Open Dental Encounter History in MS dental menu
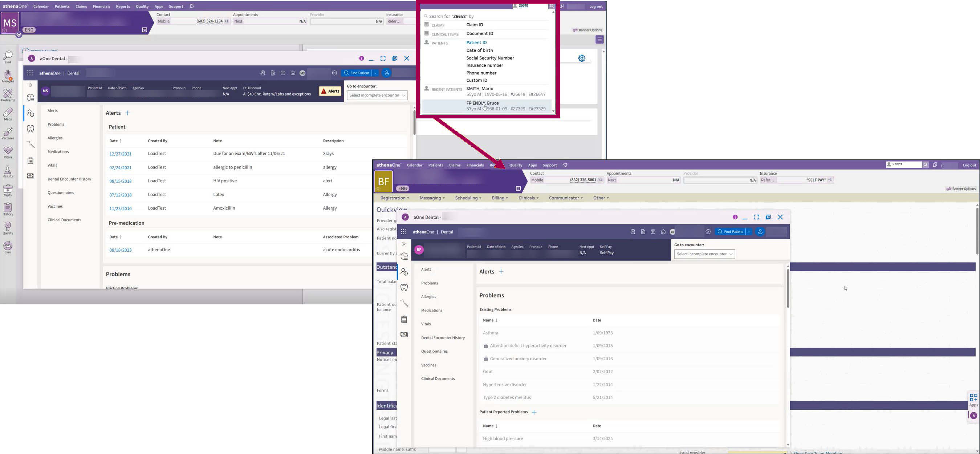 pos(69,179)
